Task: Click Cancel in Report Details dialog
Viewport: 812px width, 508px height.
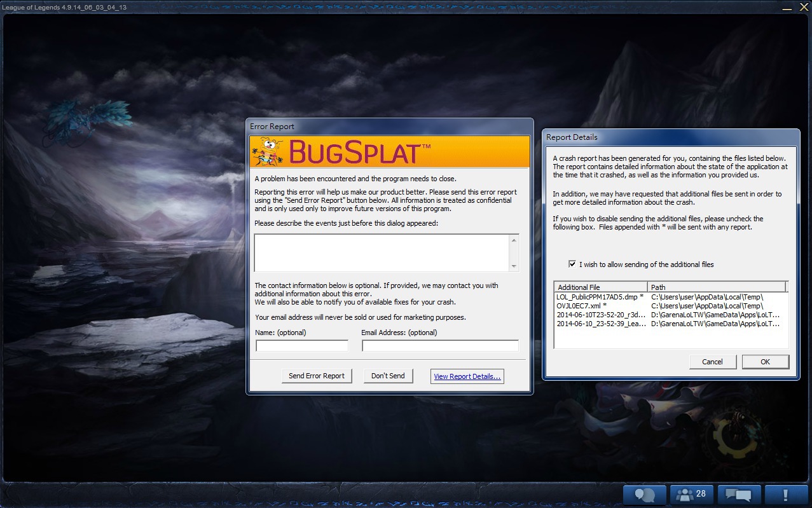Action: [712, 362]
